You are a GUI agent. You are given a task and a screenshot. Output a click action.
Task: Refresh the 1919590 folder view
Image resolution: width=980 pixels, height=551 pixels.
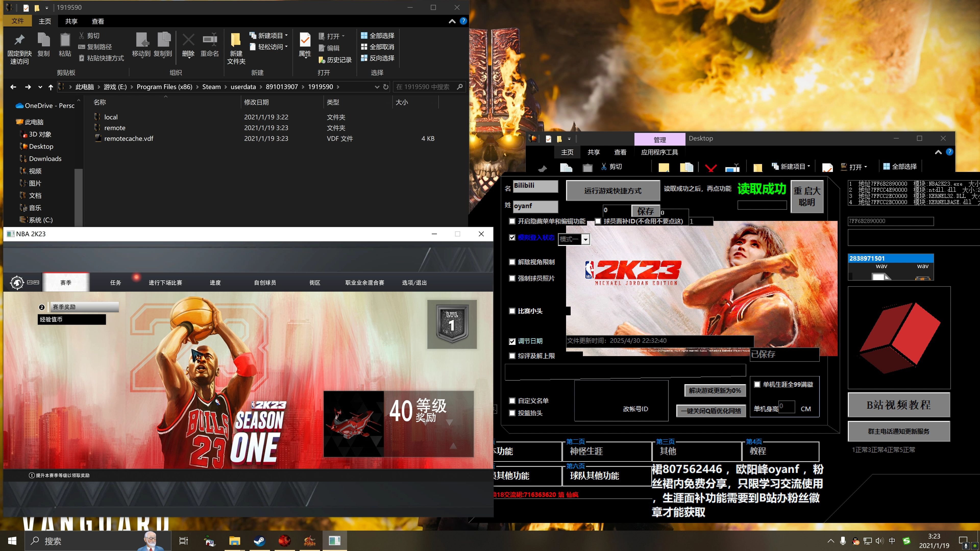coord(386,87)
